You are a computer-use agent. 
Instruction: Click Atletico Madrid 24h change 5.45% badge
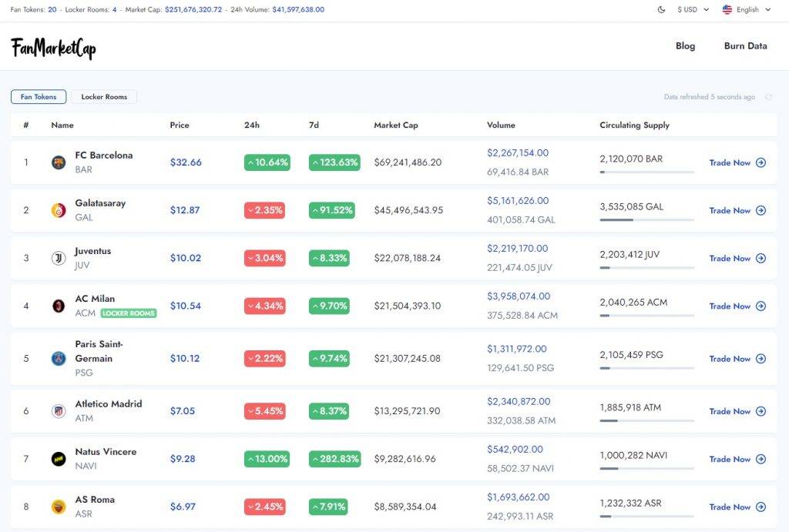265,411
